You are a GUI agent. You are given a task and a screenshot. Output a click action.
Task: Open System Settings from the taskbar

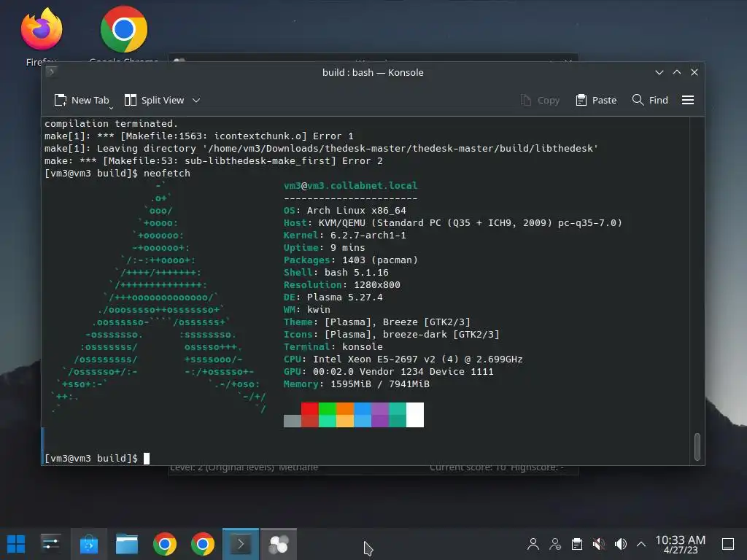pos(50,544)
